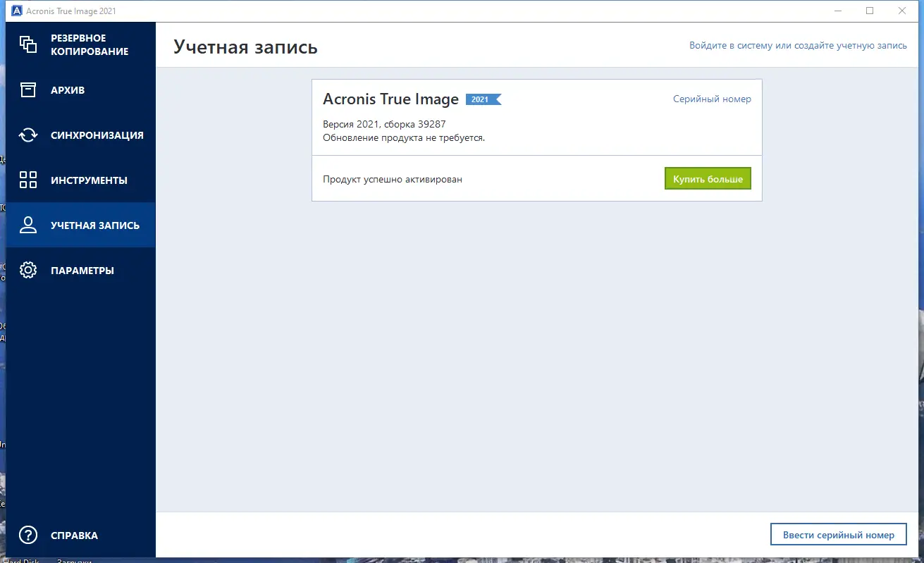This screenshot has height=563, width=924.
Task: Click the Acronis True Image product title
Action: tap(390, 99)
